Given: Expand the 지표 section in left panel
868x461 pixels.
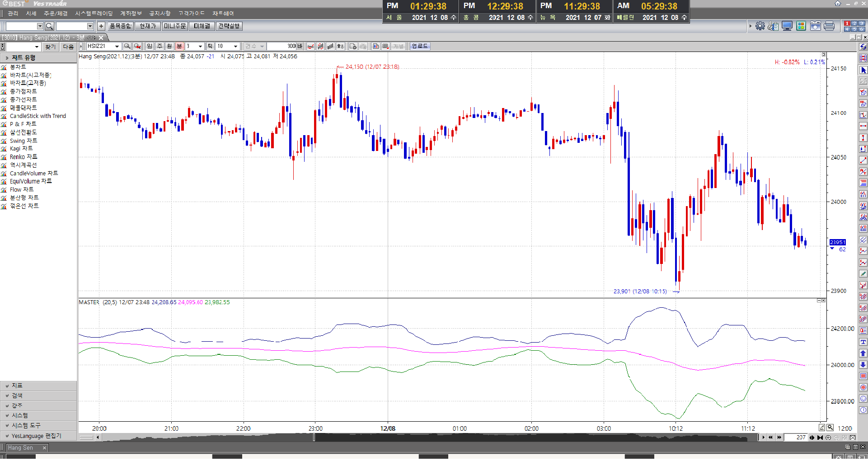Looking at the screenshot, I should pos(17,386).
